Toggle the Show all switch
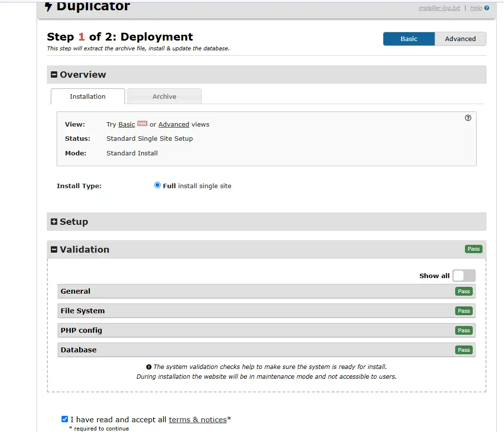 coord(464,276)
